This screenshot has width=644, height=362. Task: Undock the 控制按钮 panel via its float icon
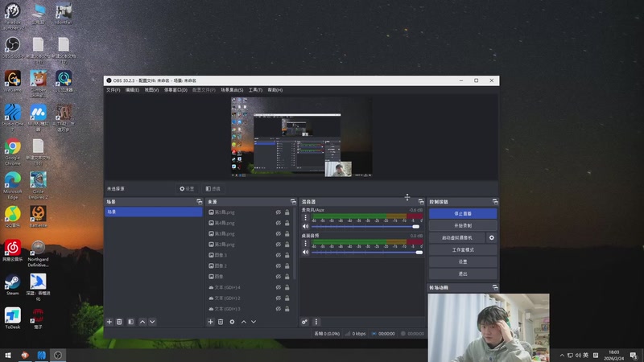tap(495, 202)
